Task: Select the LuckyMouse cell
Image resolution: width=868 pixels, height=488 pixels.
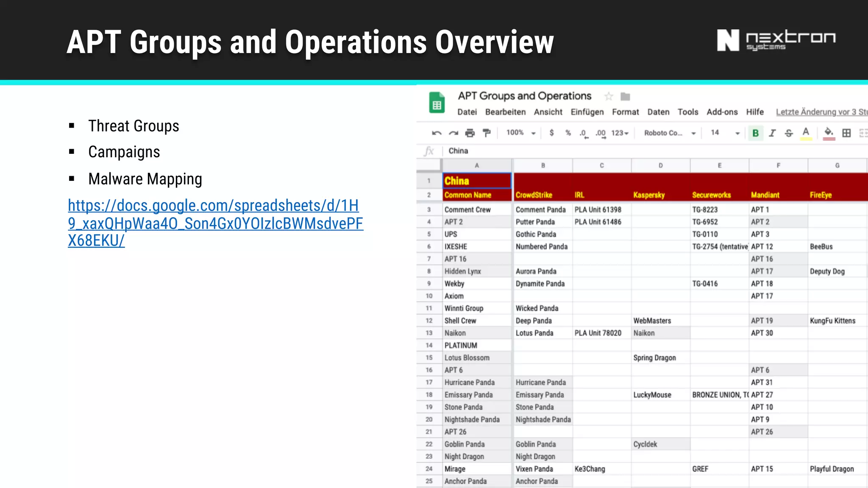Action: 660,395
